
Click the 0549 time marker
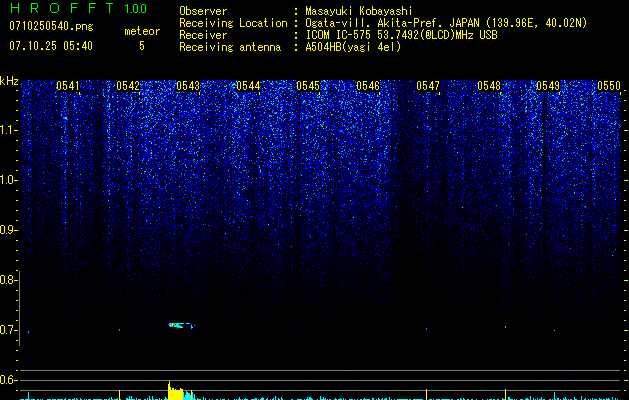[x=548, y=86]
